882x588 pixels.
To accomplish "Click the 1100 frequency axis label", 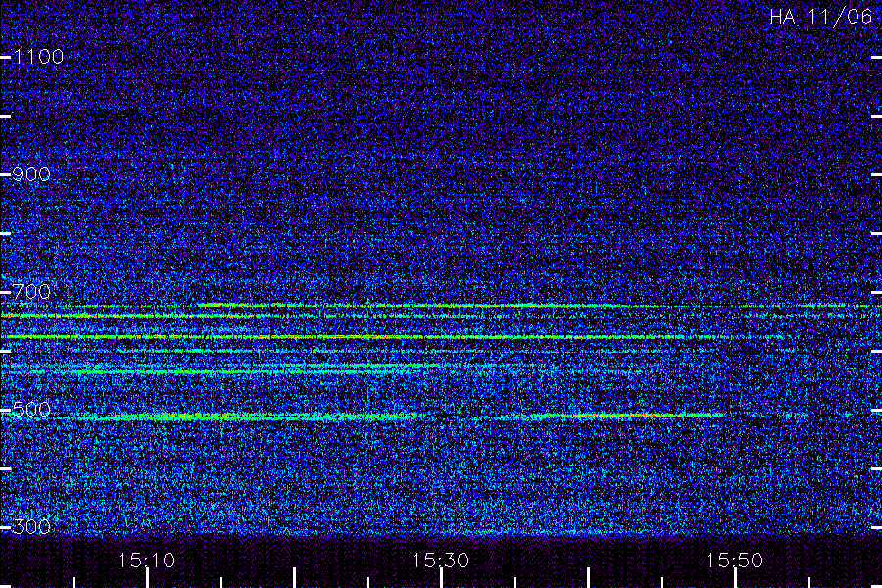I will [38, 56].
